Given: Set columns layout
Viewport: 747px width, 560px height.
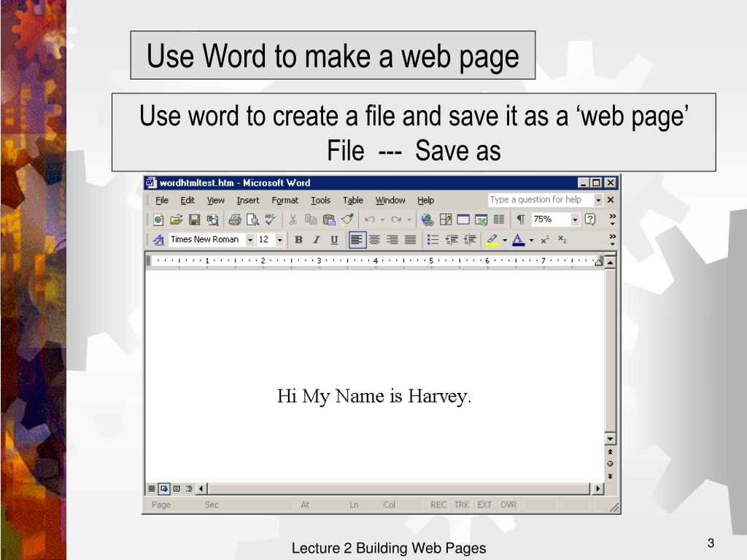Looking at the screenshot, I should coord(499,219).
